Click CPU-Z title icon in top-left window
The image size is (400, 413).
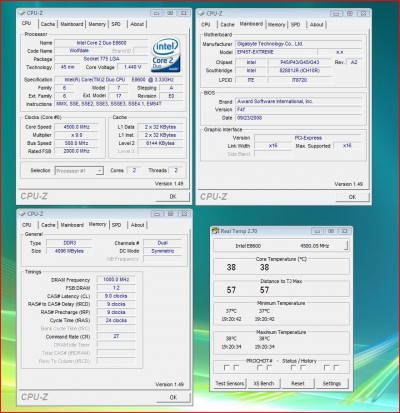(22, 13)
